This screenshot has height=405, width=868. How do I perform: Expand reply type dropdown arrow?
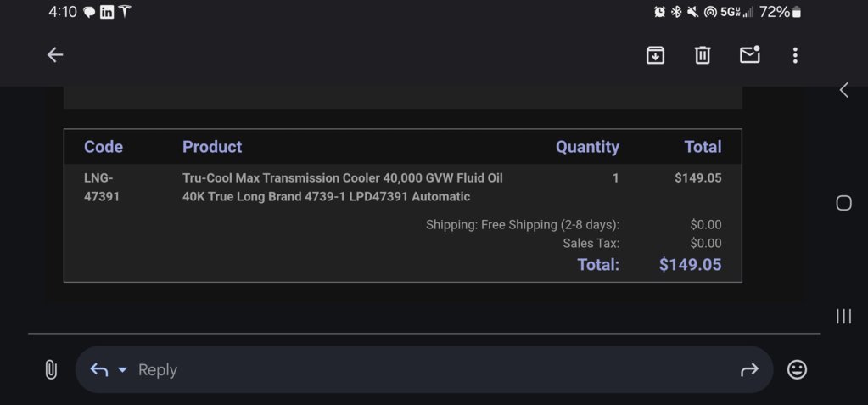click(x=122, y=369)
